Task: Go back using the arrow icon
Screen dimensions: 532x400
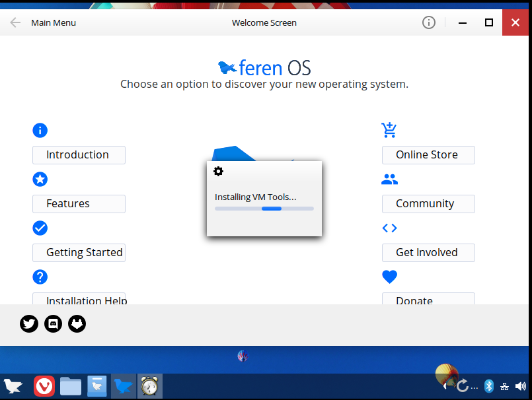Action: click(15, 22)
